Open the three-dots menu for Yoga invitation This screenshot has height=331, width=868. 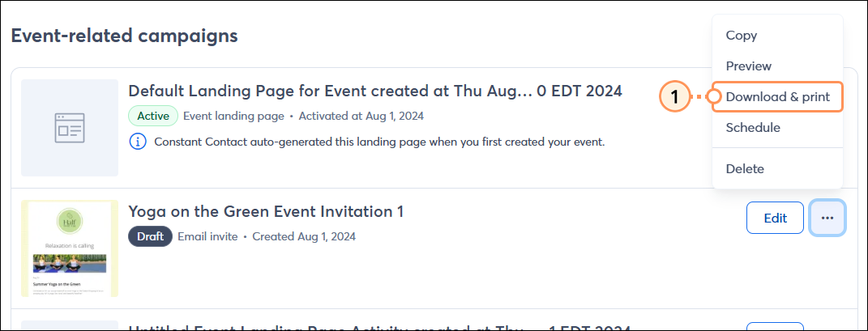click(827, 218)
